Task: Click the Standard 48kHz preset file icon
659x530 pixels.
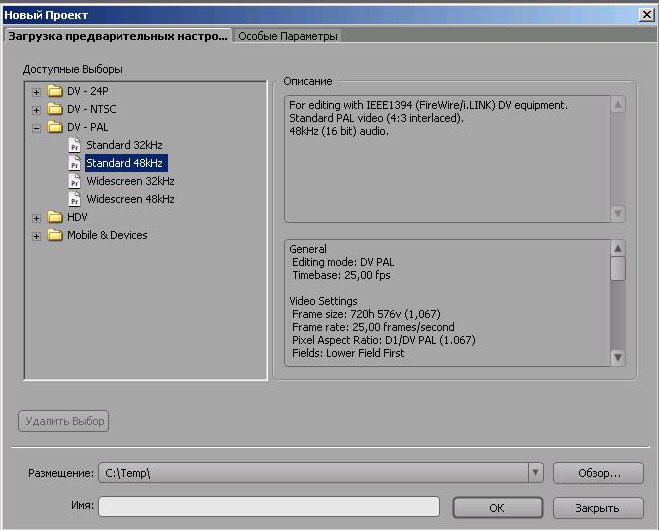Action: [x=74, y=163]
